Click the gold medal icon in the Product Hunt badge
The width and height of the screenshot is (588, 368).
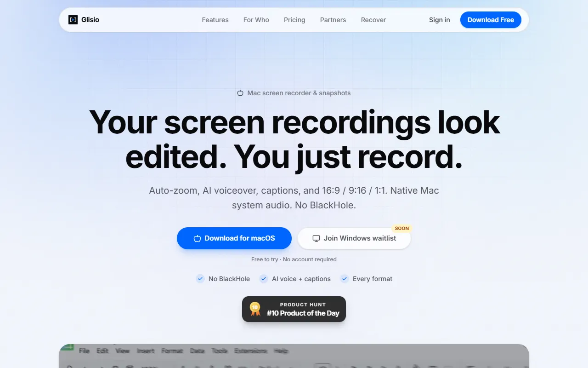click(x=255, y=309)
